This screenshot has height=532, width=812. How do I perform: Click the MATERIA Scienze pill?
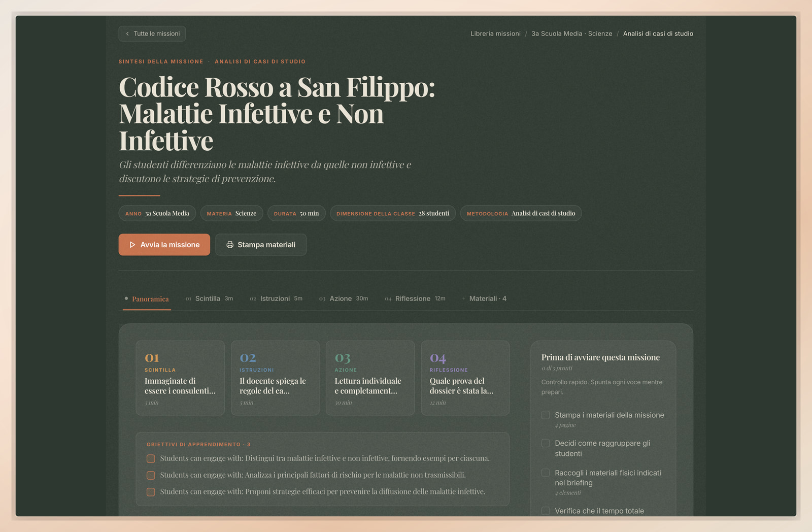231,213
